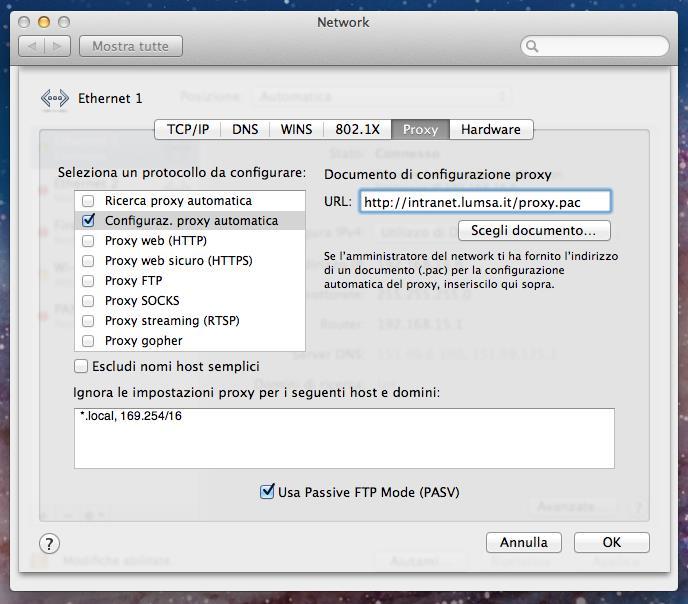
Task: Toggle Usa Passive FTP Mode (PASV)
Action: [267, 492]
